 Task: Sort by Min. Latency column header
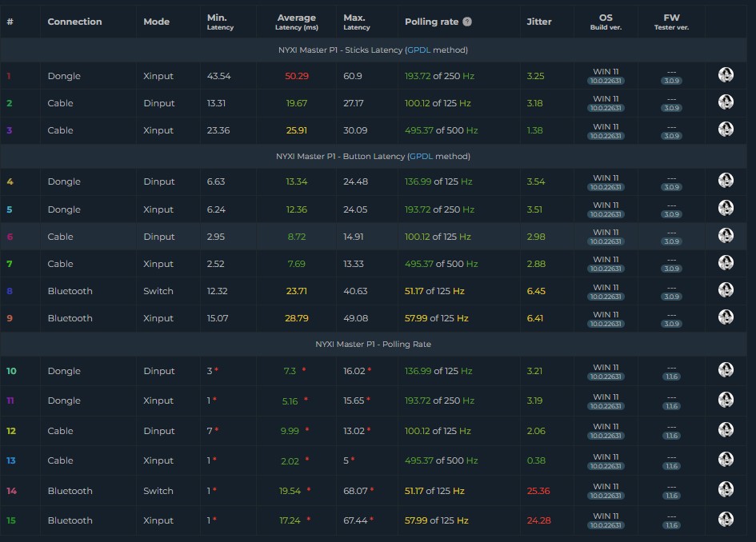(220, 22)
